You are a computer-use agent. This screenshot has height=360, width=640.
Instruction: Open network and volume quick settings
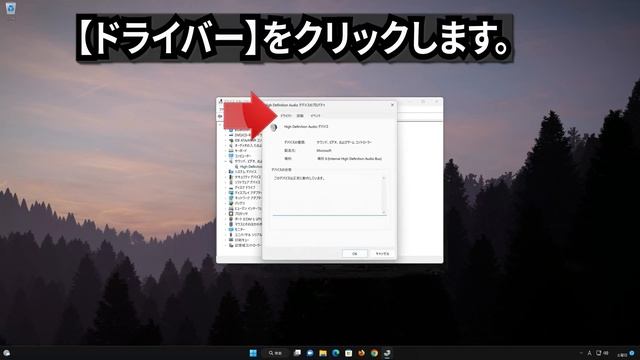[602, 353]
